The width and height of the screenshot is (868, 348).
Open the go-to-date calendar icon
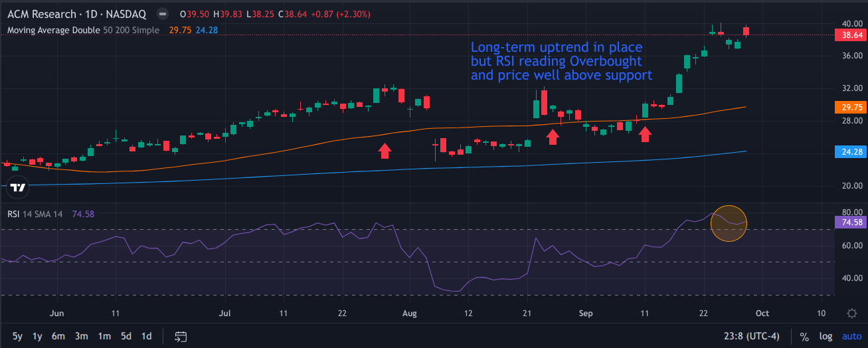[x=181, y=336]
